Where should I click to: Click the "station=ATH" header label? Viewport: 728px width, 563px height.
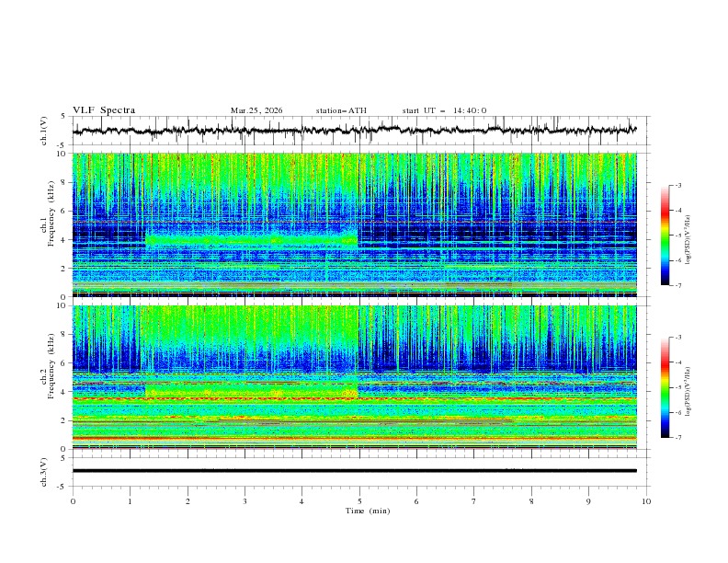tap(341, 110)
